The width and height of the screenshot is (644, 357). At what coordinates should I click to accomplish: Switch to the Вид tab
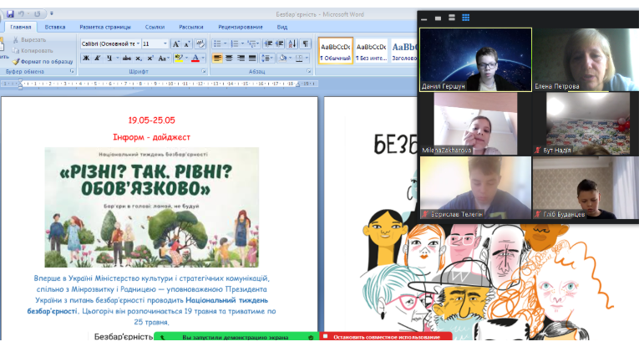(282, 27)
